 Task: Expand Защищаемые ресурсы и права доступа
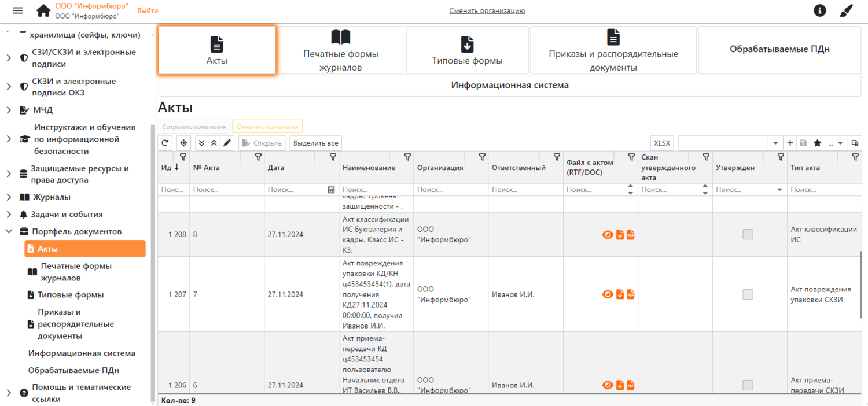[x=9, y=174]
